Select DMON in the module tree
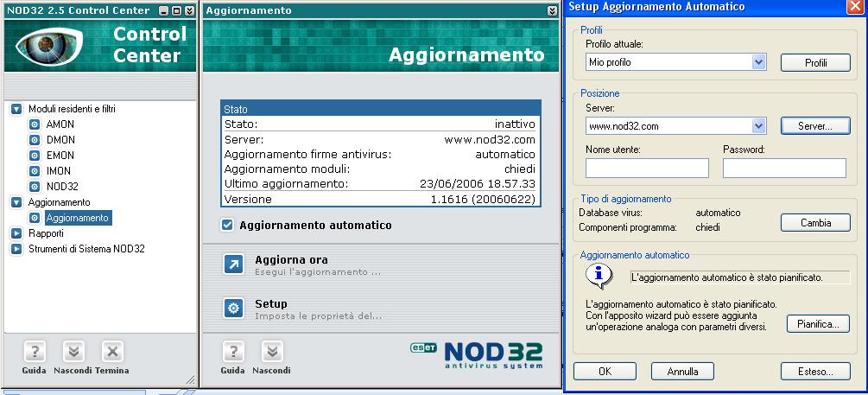The image size is (868, 395). [60, 140]
